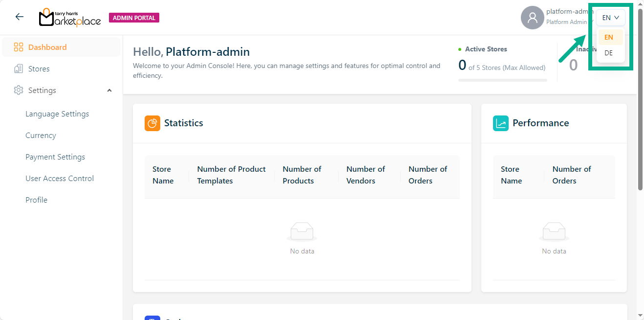Viewport: 644px width, 320px height.
Task: Click the teal Performance chart icon
Action: tap(501, 123)
